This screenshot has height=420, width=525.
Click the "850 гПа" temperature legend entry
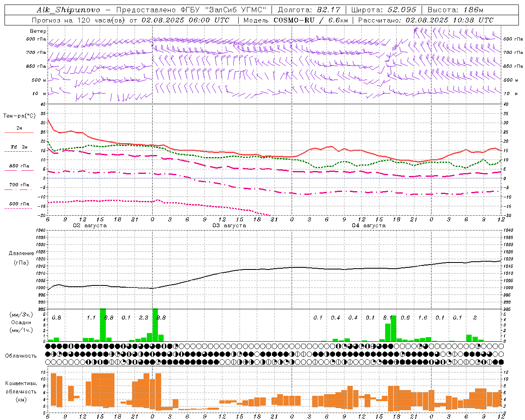(19, 166)
